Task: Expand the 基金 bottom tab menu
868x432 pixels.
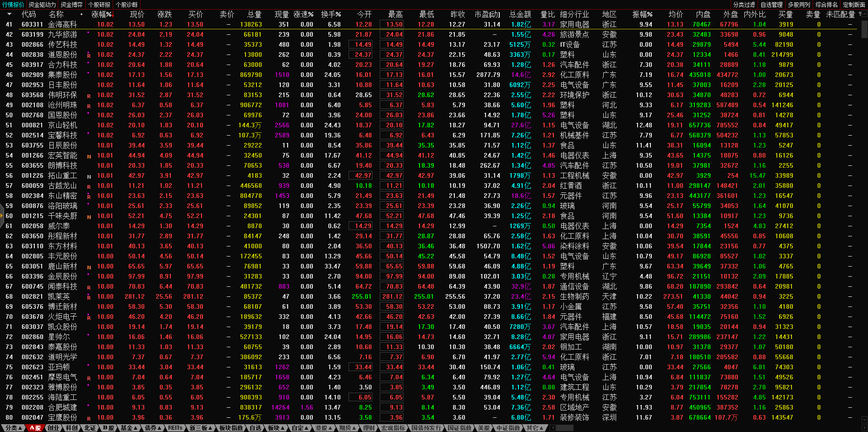Action: click(x=129, y=428)
